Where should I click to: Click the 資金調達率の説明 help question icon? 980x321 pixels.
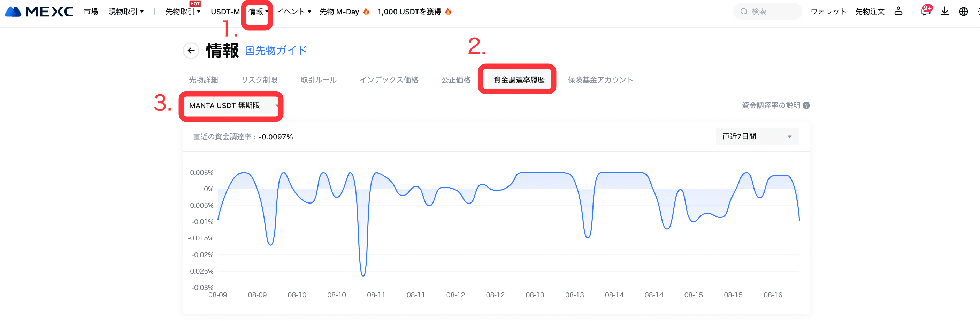(806, 105)
